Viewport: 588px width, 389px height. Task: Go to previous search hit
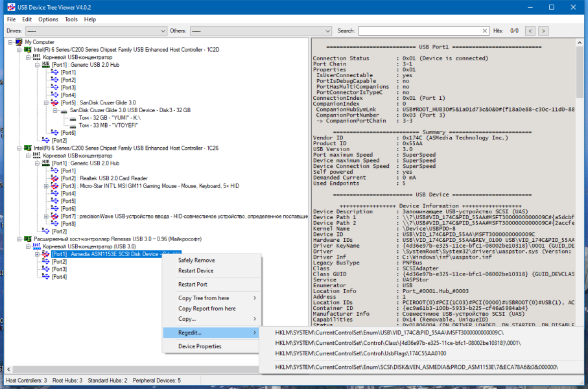click(x=530, y=30)
